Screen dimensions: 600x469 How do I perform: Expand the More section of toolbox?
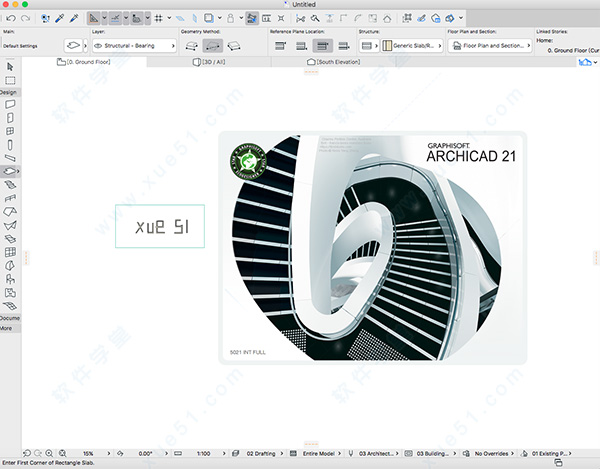pyautogui.click(x=10, y=328)
